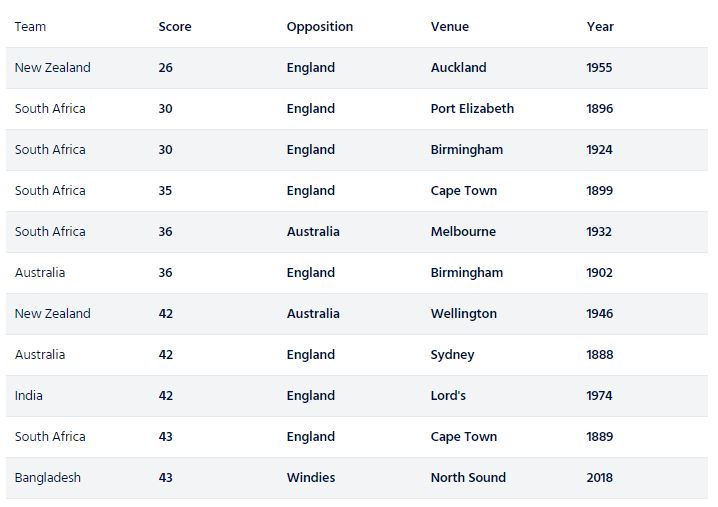The image size is (718, 507).
Task: Select New Zealand in the score 26 row
Action: coord(53,67)
